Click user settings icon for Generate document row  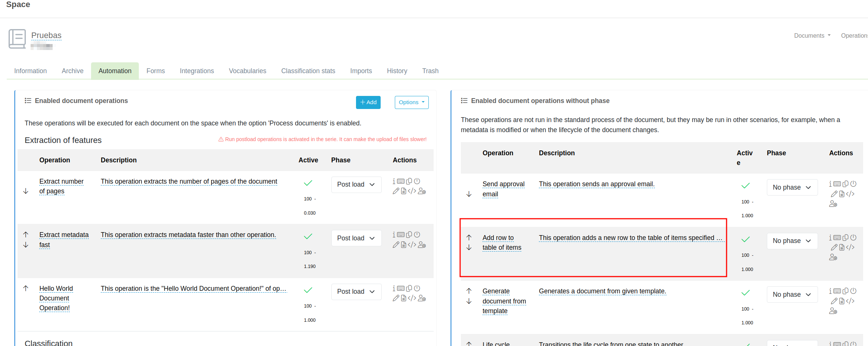pyautogui.click(x=833, y=311)
